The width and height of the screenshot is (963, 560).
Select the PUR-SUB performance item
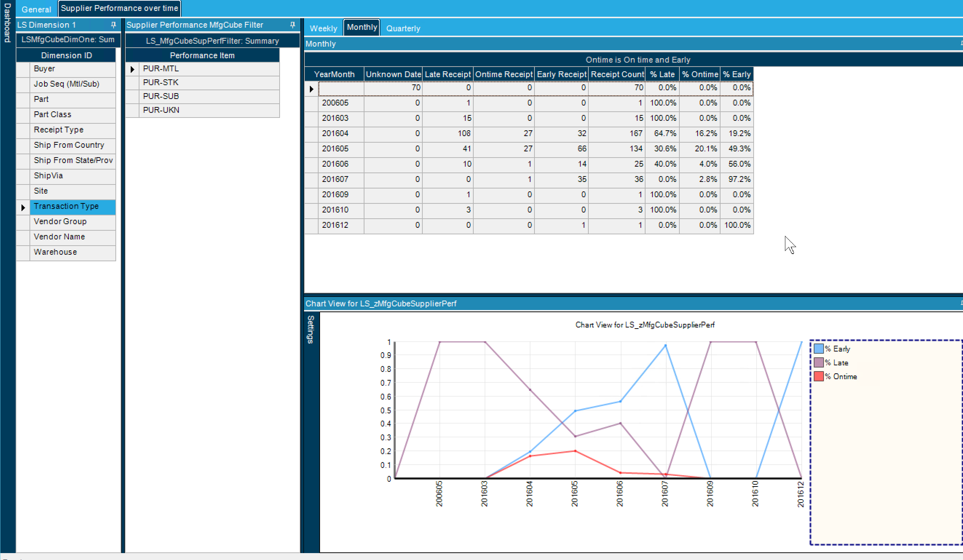tap(161, 96)
